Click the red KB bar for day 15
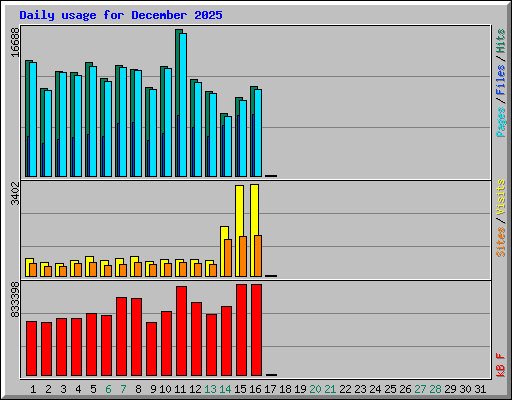 pos(241,330)
